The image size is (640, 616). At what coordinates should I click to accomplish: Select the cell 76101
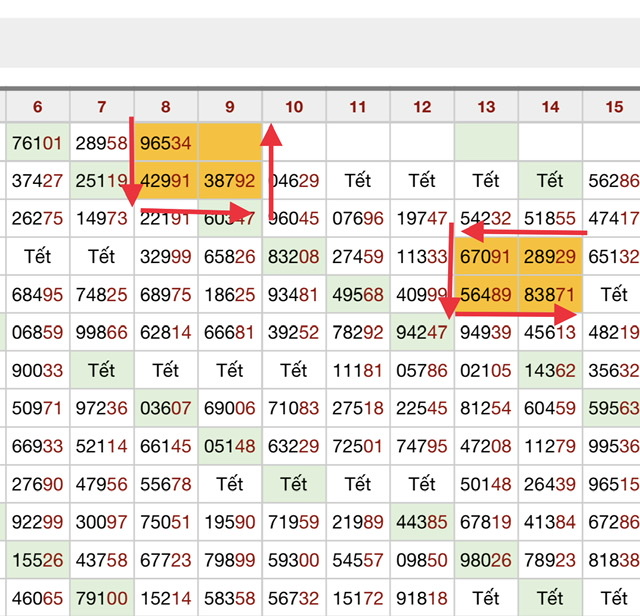pos(38,143)
